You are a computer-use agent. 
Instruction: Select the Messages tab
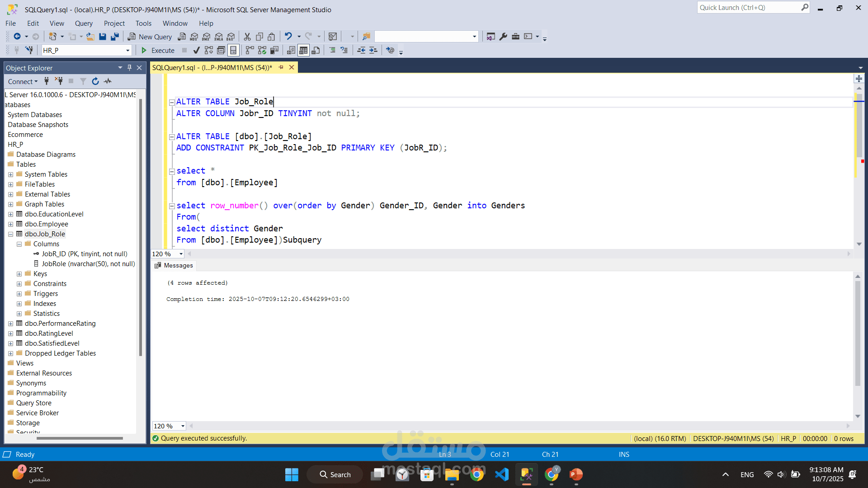click(174, 265)
